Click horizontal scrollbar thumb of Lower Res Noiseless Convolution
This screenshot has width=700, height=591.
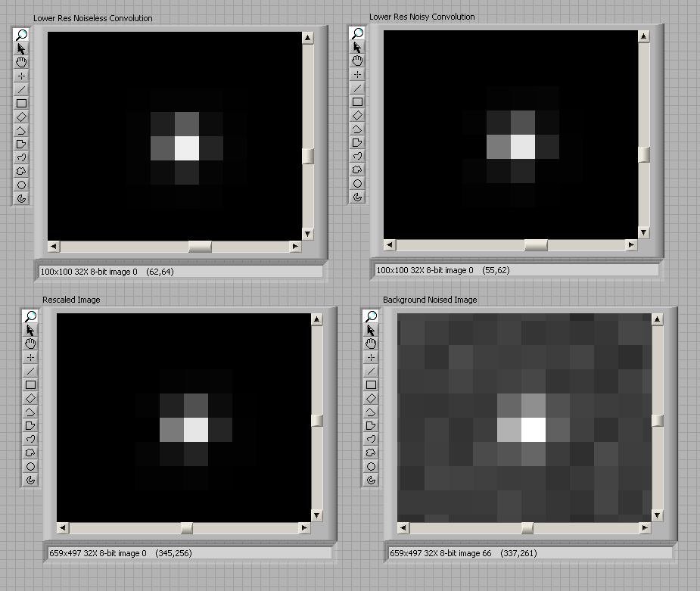200,246
